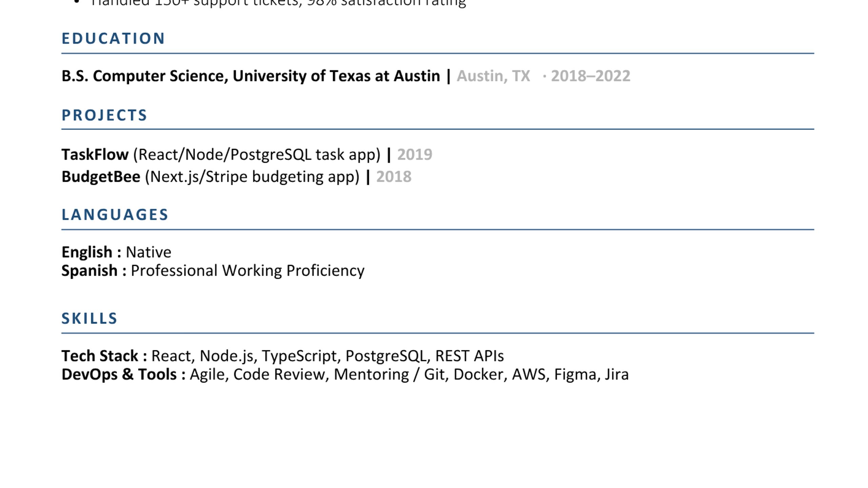Click the Native proficiency text
This screenshot has width=868, height=488.
click(149, 252)
